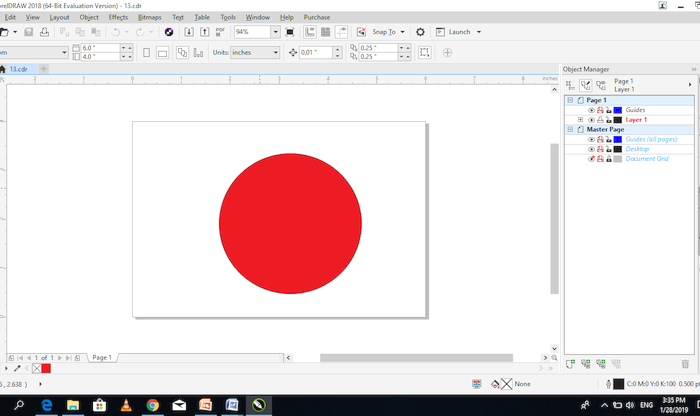Screen dimensions: 700x416
Task: Toggle printing for Layer 1 printer icon
Action: point(600,120)
